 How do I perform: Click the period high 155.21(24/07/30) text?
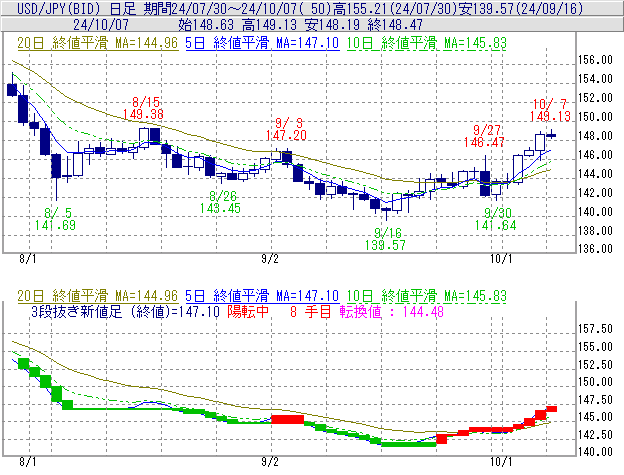tap(396, 8)
